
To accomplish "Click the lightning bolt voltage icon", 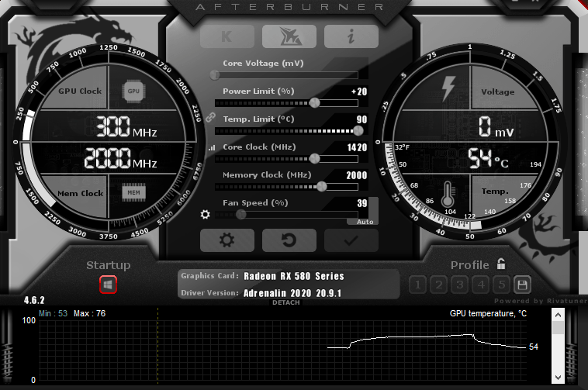I will (x=448, y=88).
